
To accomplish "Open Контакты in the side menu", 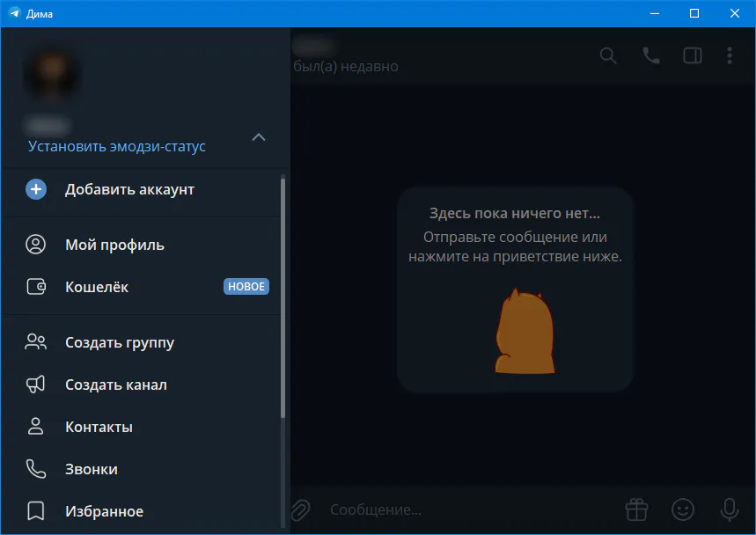I will (x=99, y=427).
